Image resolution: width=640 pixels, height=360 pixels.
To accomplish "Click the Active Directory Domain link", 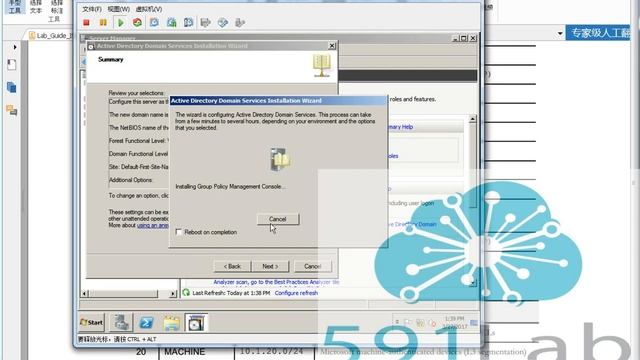I will pyautogui.click(x=411, y=224).
